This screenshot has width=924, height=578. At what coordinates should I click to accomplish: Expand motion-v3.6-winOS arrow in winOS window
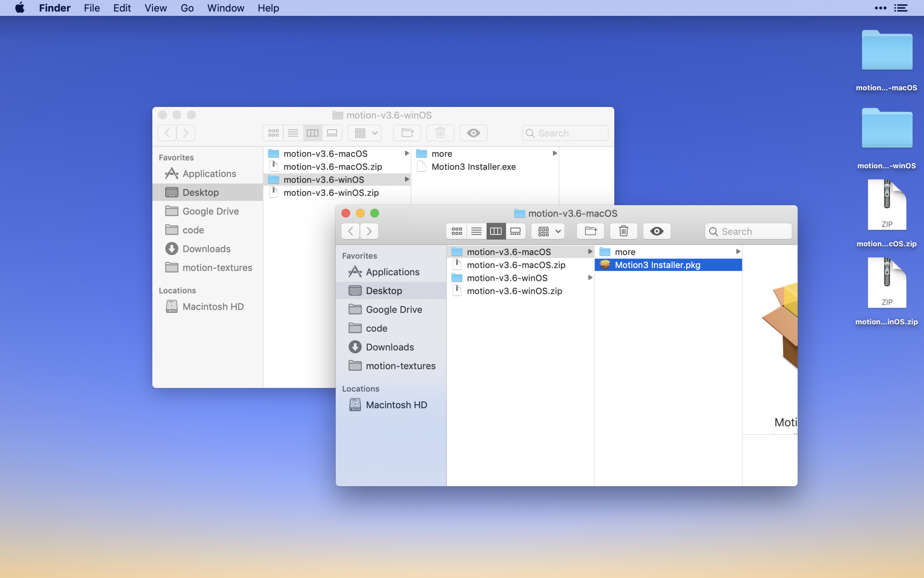click(x=407, y=179)
